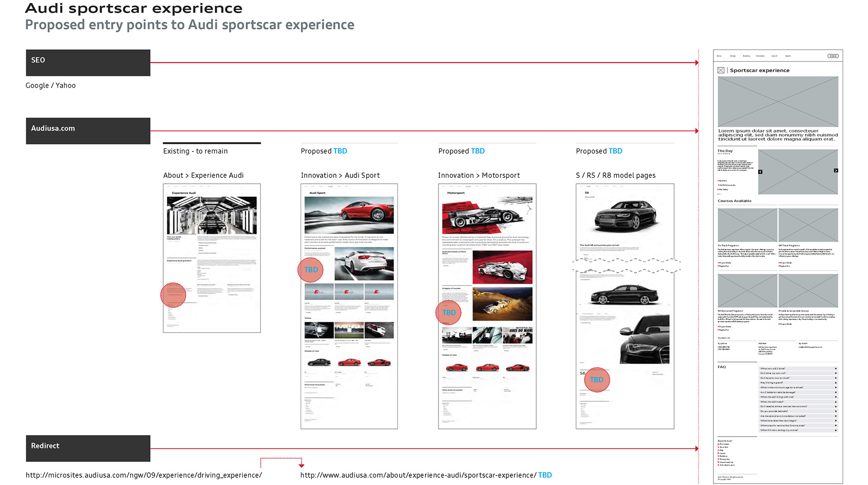Viewport: 868px width, 485px height.
Task: Click the Off Track Programs image placeholder
Action: click(808, 225)
